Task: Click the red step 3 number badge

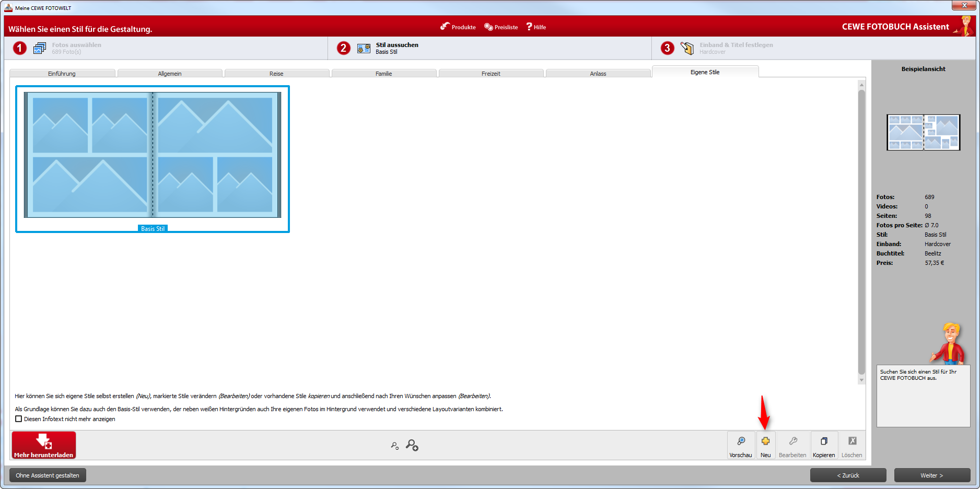Action: point(667,48)
